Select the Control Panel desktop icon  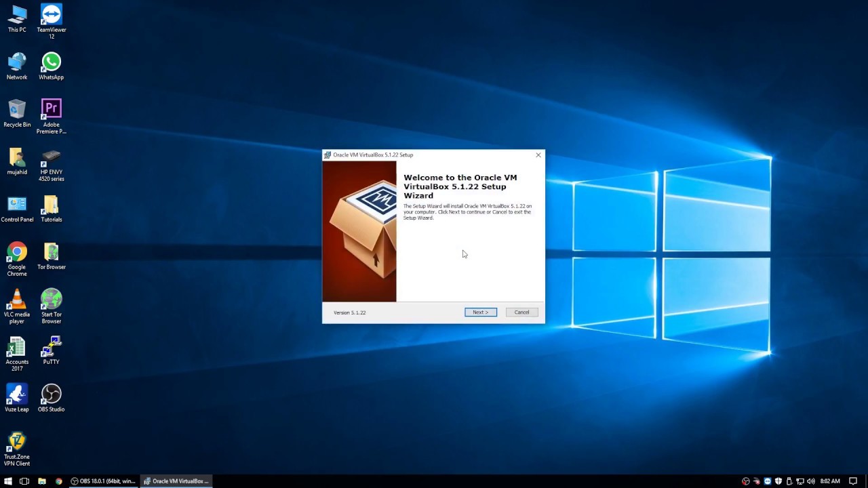[17, 209]
